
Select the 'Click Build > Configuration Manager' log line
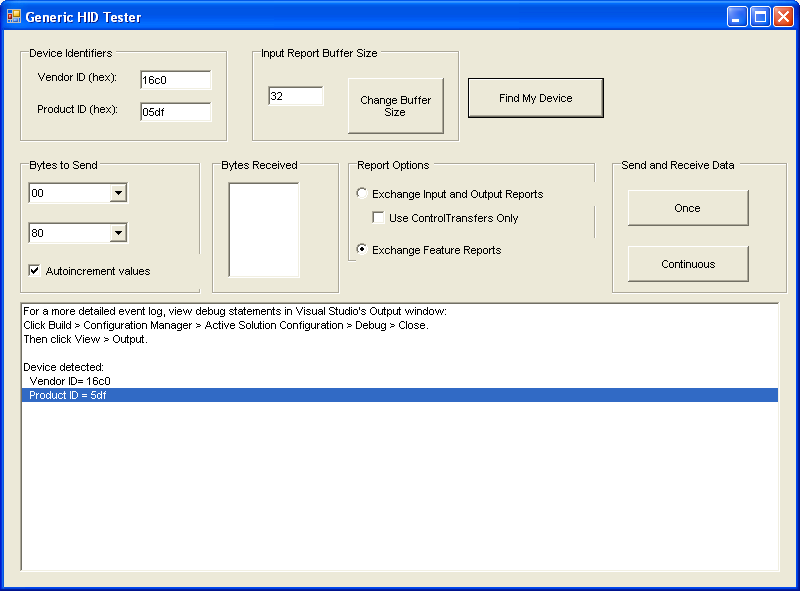pyautogui.click(x=399, y=325)
